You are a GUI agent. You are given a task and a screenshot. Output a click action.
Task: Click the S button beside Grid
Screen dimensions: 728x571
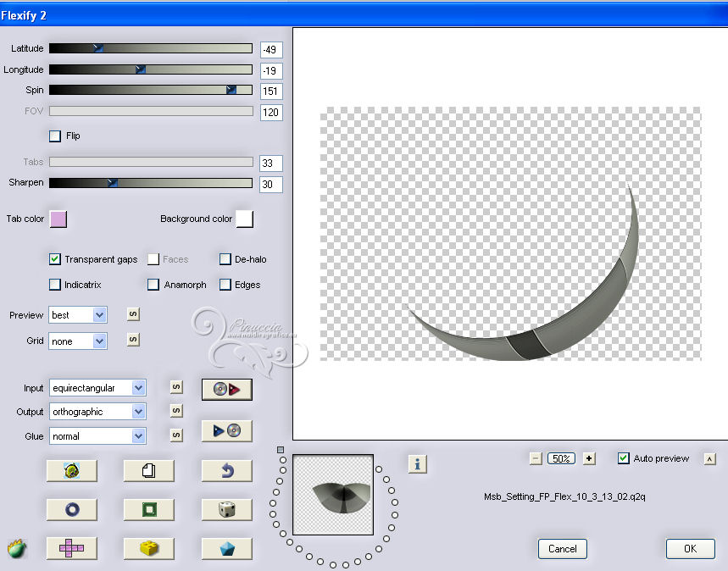click(x=133, y=340)
